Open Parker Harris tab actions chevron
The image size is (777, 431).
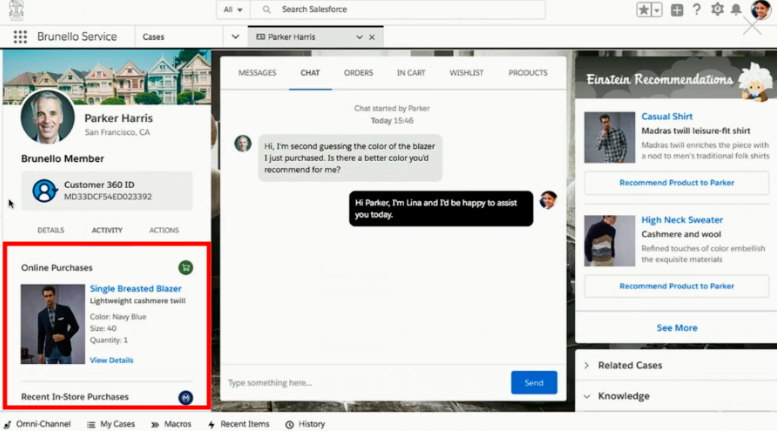click(x=359, y=37)
